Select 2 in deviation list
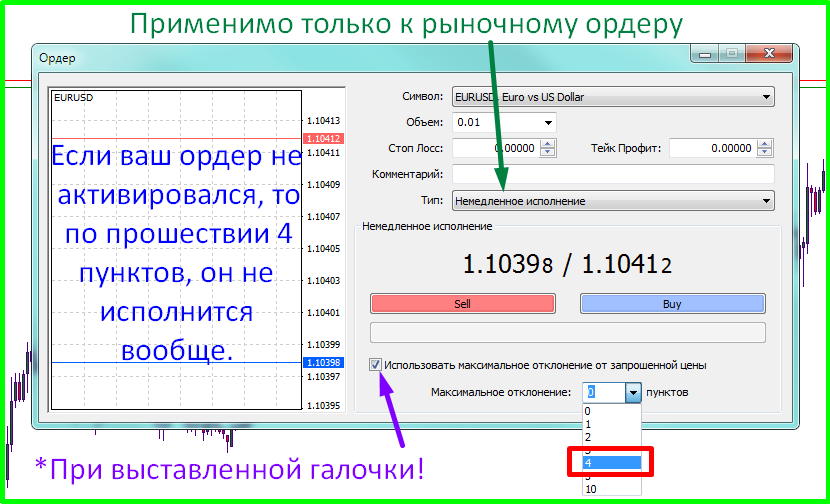The width and height of the screenshot is (830, 504). click(612, 437)
